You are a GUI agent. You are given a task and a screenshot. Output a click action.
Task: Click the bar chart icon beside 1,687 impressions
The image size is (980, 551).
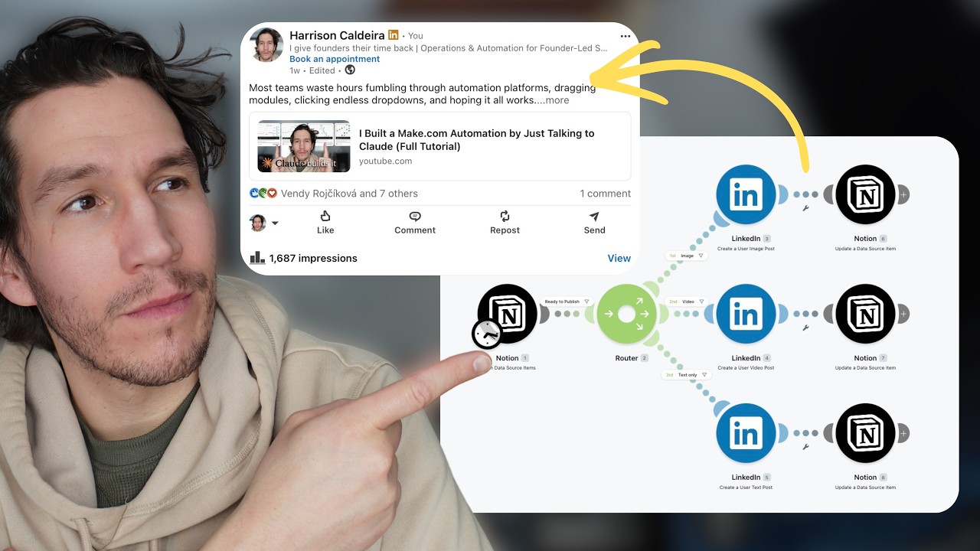point(257,258)
